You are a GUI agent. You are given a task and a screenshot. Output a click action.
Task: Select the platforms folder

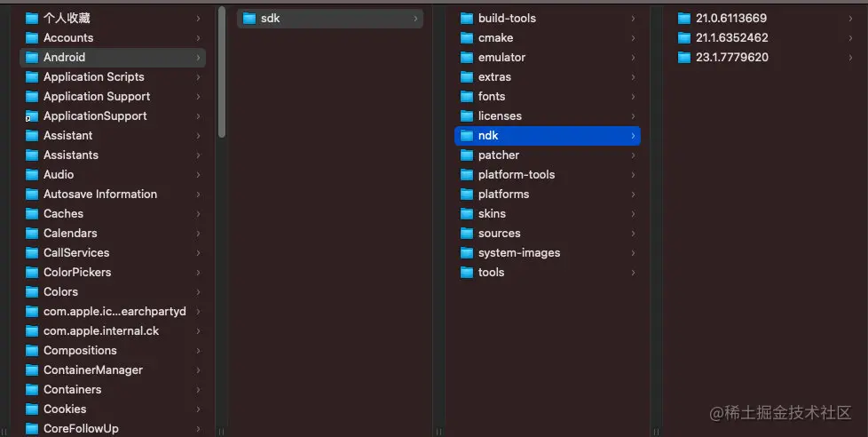point(548,195)
